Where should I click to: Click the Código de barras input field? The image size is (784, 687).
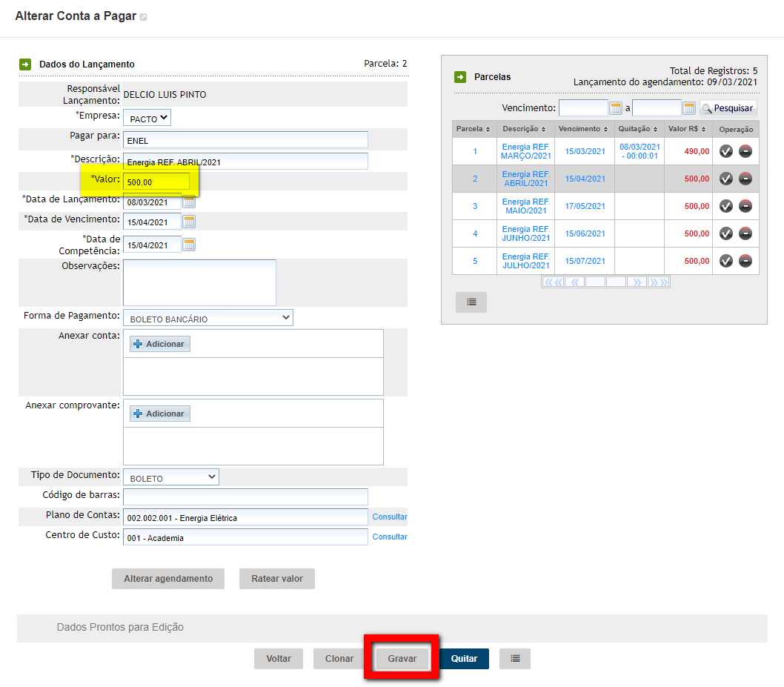pos(245,497)
